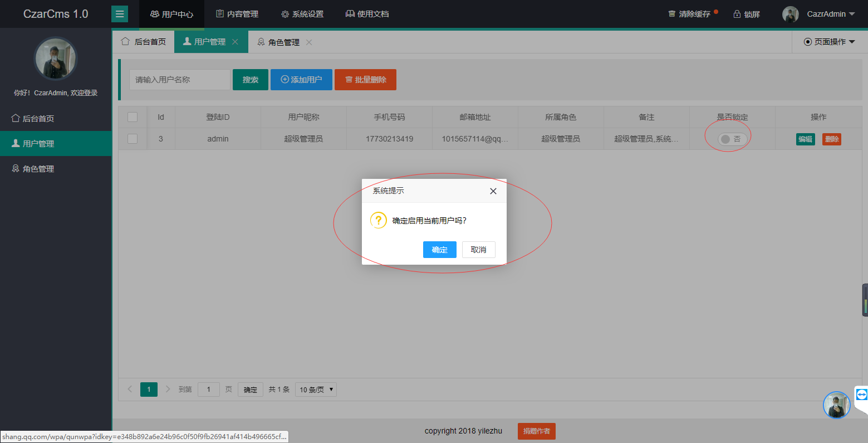Image resolution: width=868 pixels, height=443 pixels.
Task: Click the admin login ID cell
Action: point(218,139)
